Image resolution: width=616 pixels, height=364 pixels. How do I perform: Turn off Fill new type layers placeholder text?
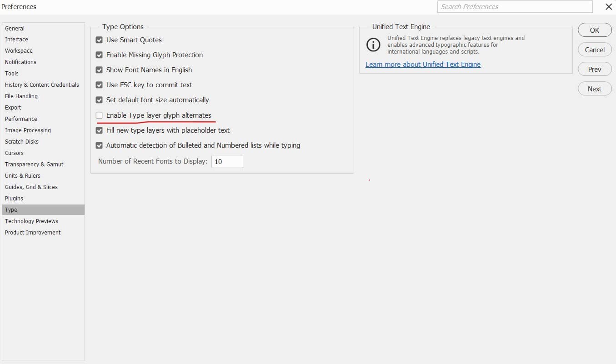(x=99, y=130)
